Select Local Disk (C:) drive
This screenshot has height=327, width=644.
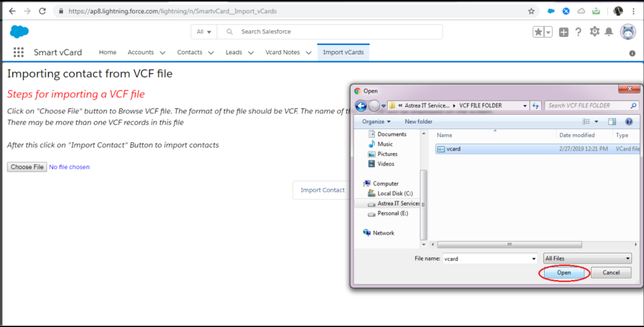(390, 193)
